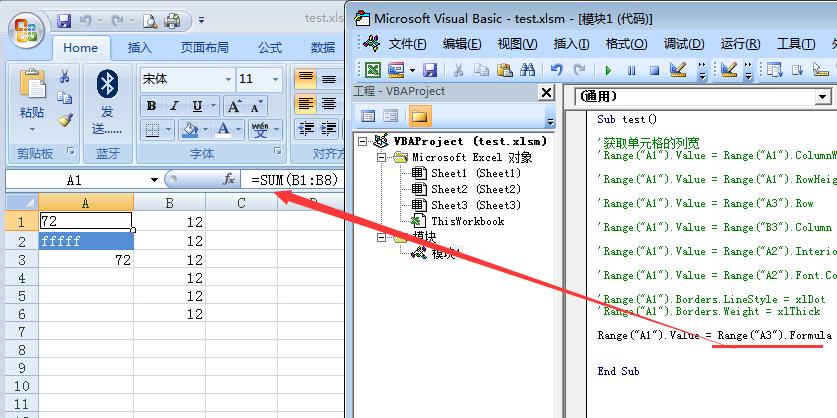
Task: Click Find binoculars icon in VBA toolbar
Action: [527, 70]
